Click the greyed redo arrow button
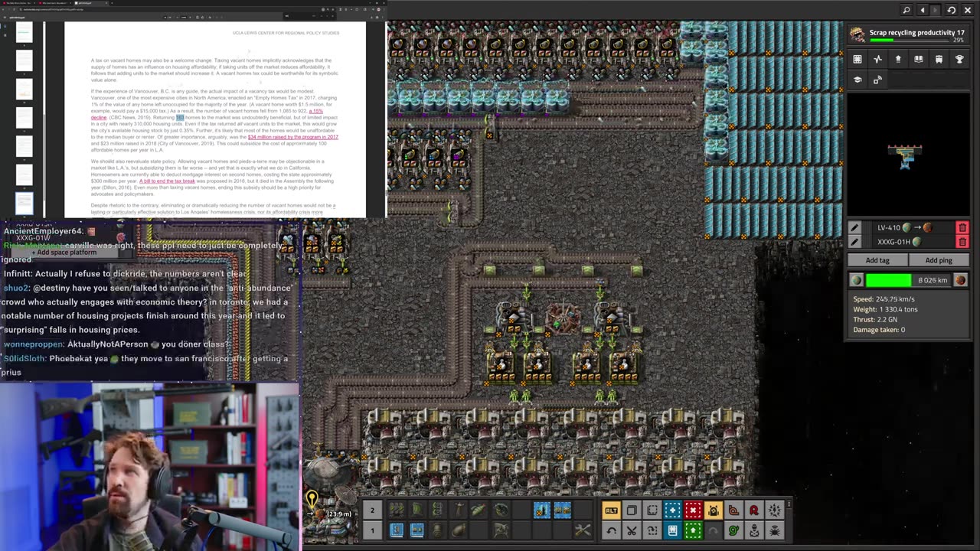Image resolution: width=980 pixels, height=551 pixels. (x=714, y=530)
